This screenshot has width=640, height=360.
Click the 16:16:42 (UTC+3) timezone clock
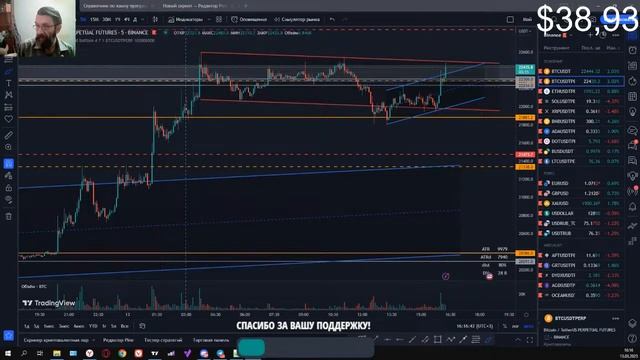(x=474, y=326)
